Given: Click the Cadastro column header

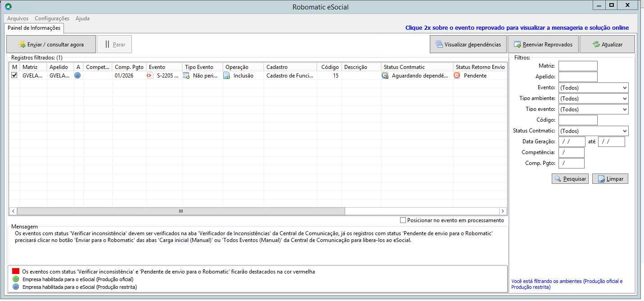Looking at the screenshot, I should (x=290, y=67).
